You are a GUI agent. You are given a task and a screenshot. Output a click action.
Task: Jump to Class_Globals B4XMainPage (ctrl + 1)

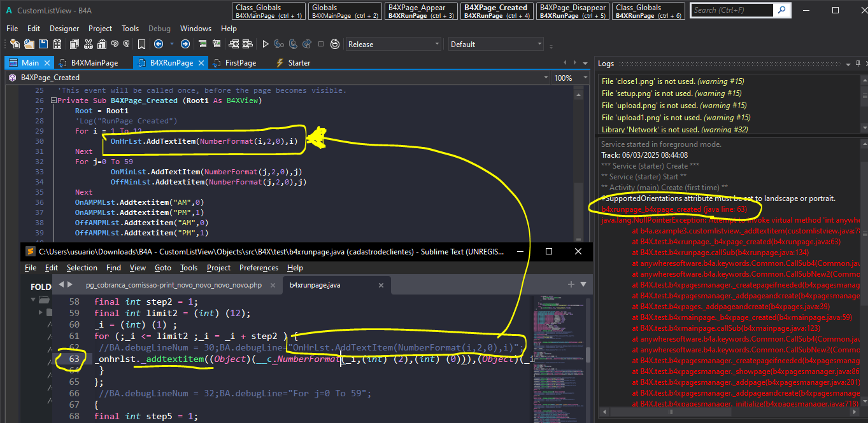coord(269,11)
